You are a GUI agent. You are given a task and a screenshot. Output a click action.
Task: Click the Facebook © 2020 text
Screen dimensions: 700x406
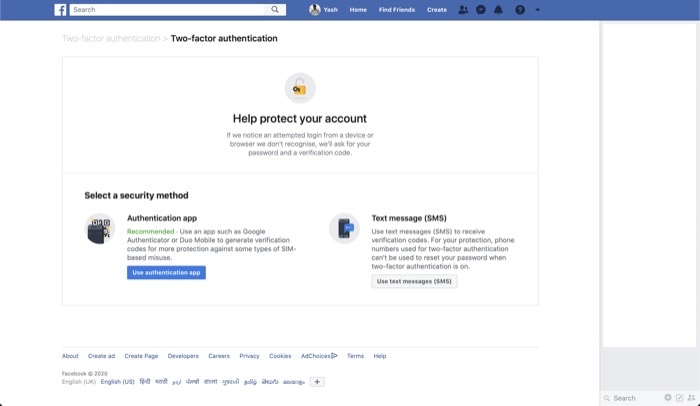coord(84,373)
